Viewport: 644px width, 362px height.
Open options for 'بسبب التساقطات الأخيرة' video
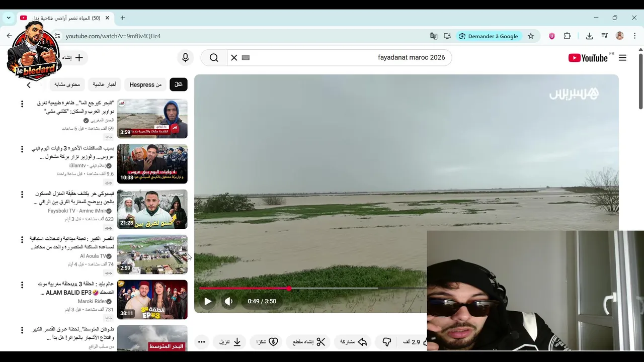coord(22,149)
